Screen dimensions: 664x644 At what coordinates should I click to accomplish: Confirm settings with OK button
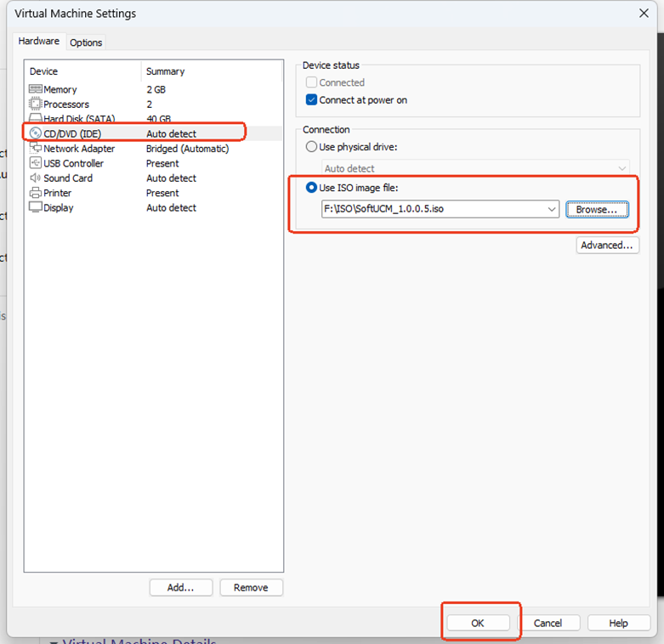tap(478, 623)
